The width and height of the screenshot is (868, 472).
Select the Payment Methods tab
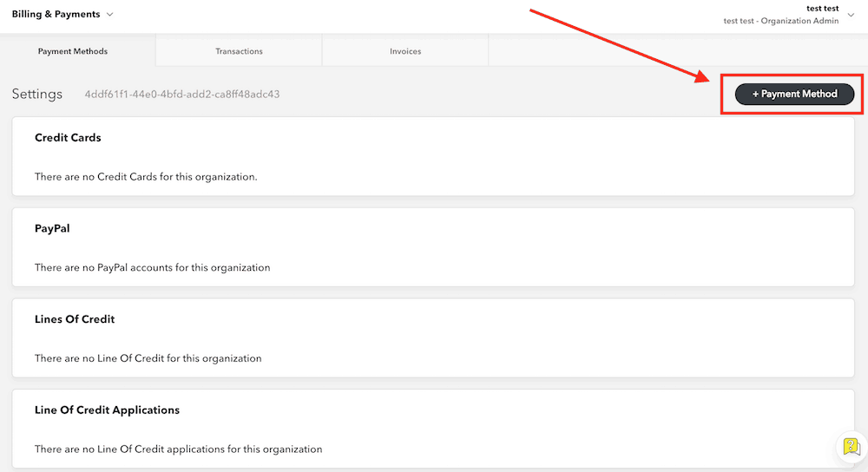click(x=73, y=51)
